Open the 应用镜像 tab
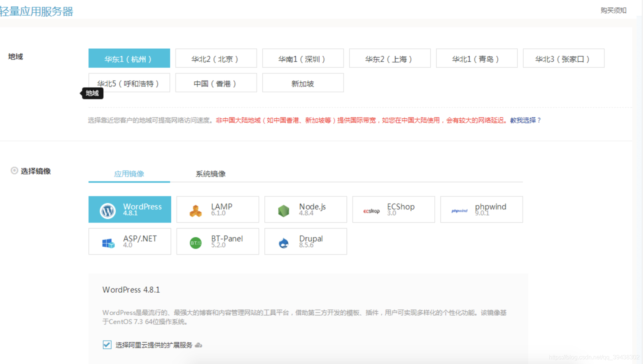Screen dimensions: 643x364 tap(129, 173)
